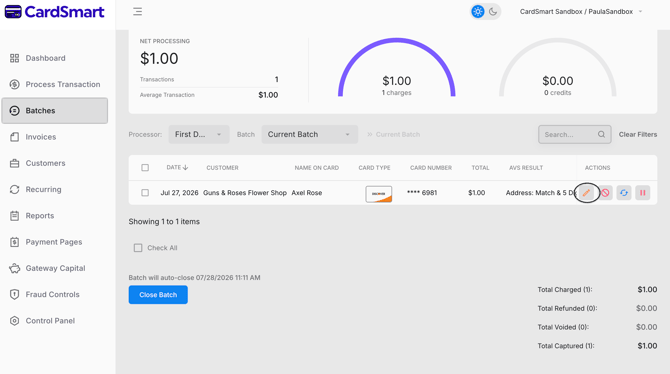Click the CARD NUMBER column header
Viewport: 670px width, 374px height.
pos(431,168)
